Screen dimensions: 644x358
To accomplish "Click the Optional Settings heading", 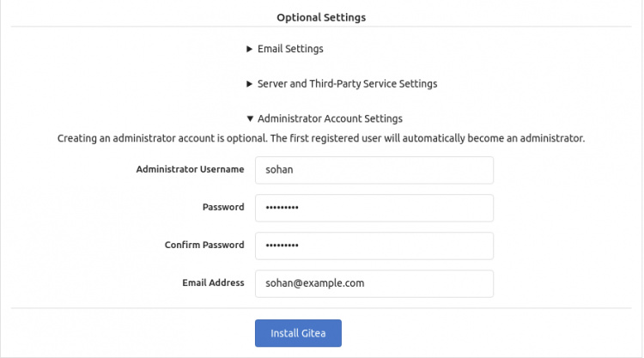I will (x=321, y=16).
